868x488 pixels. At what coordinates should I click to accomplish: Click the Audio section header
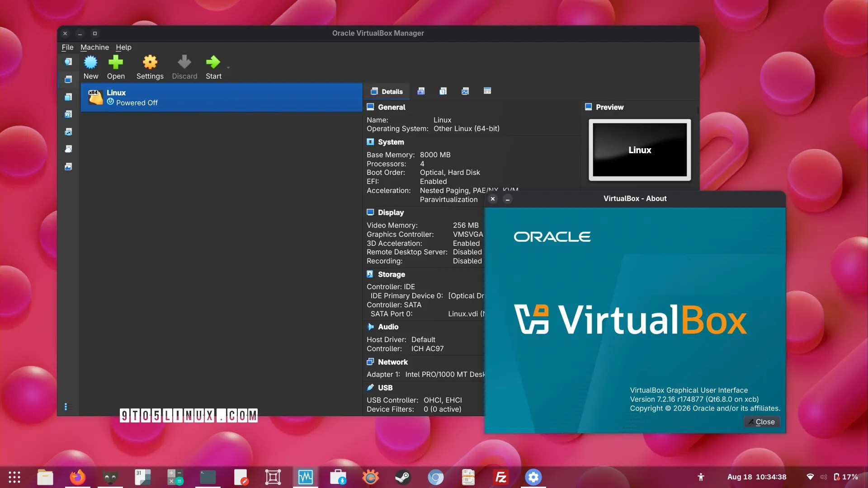point(388,327)
